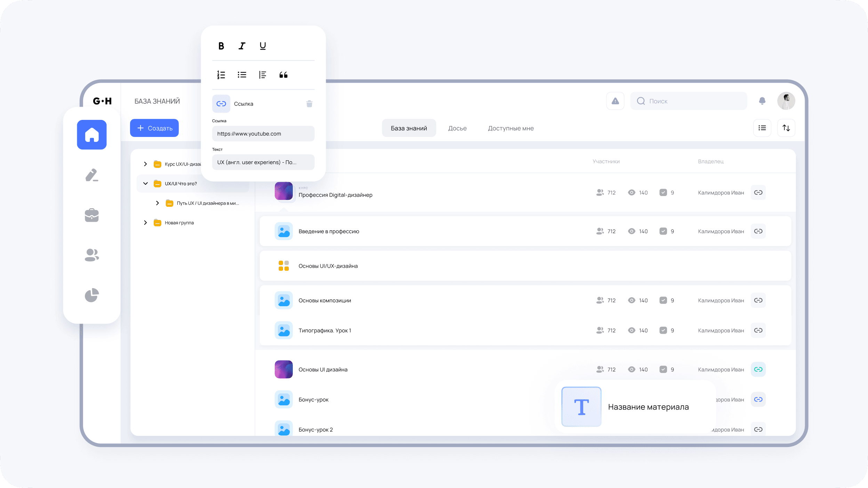This screenshot has height=488, width=868.
Task: Insert a blockquote with quote icon
Action: click(283, 75)
